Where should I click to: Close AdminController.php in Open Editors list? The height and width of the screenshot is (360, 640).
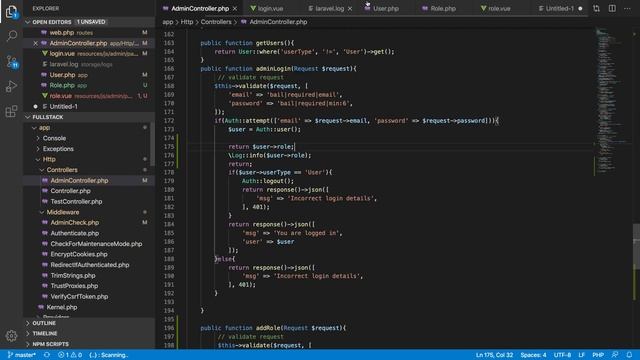click(36, 43)
